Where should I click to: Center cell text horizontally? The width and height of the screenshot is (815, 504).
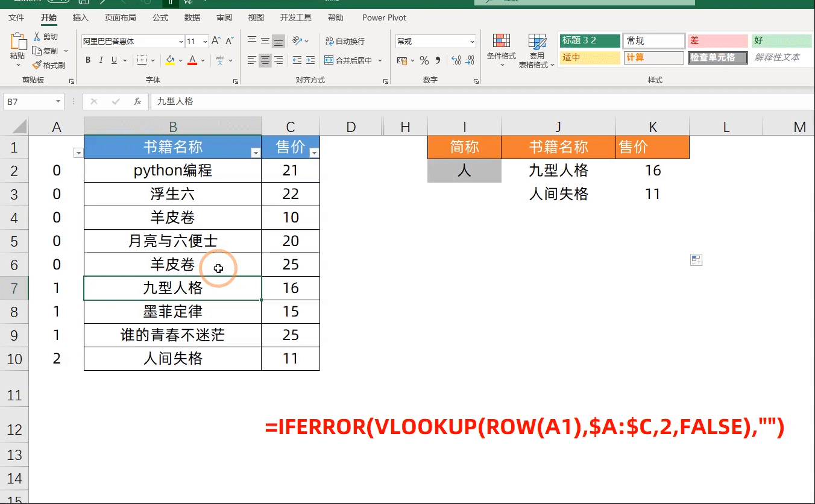point(265,60)
